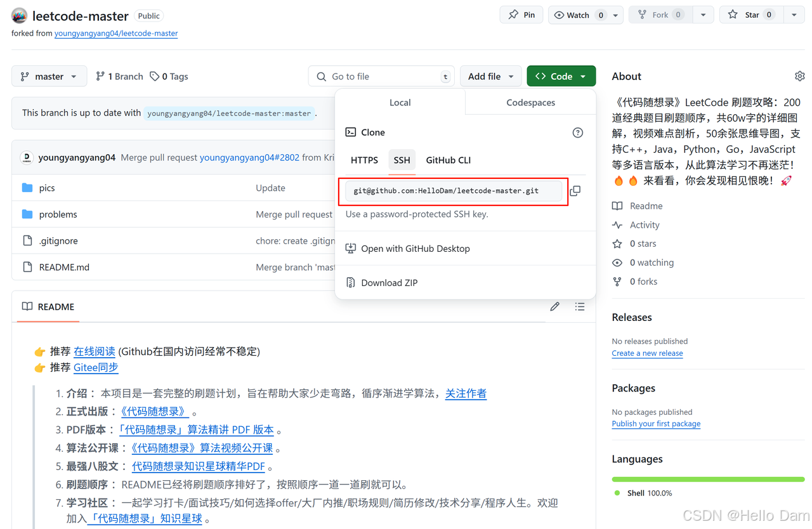
Task: Select the SSH clone URL text field
Action: tap(454, 191)
